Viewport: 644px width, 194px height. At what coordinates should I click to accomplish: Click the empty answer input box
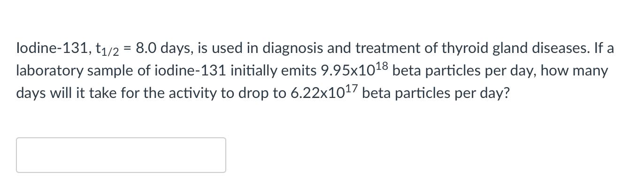[x=121, y=155]
